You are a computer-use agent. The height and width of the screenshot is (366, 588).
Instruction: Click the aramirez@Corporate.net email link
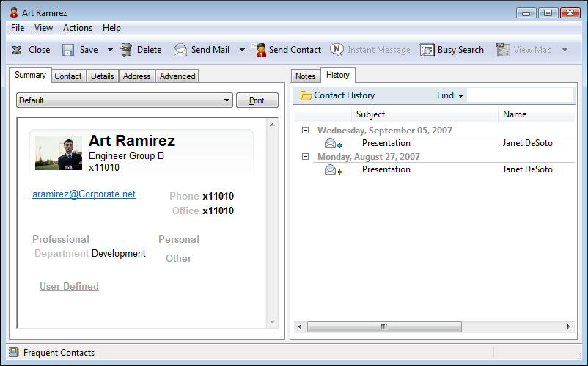(84, 194)
